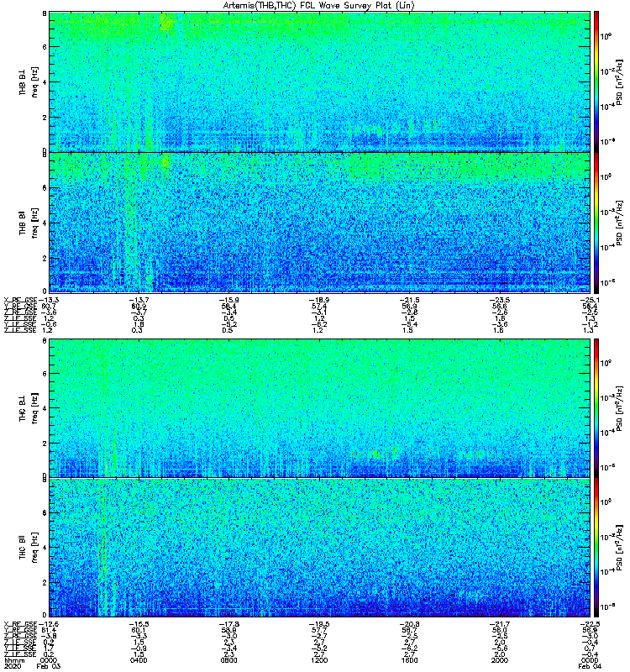Click the X_RE_GSE value -18.9

point(319,300)
